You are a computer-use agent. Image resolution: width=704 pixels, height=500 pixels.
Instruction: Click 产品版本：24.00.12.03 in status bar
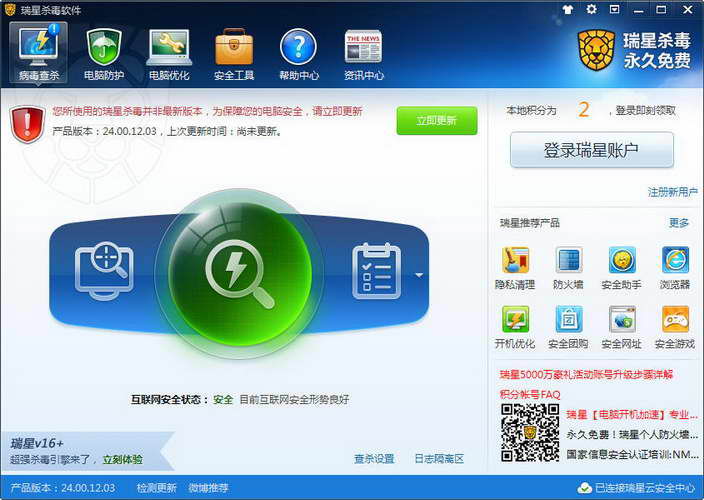(63, 488)
